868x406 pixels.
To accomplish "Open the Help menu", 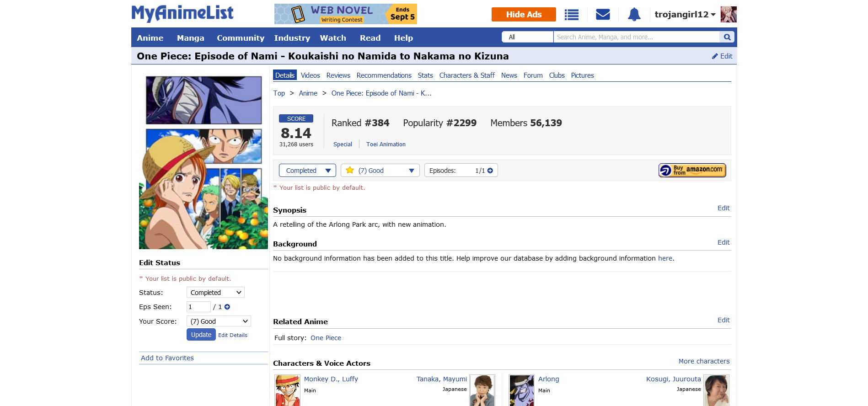I will pyautogui.click(x=403, y=38).
